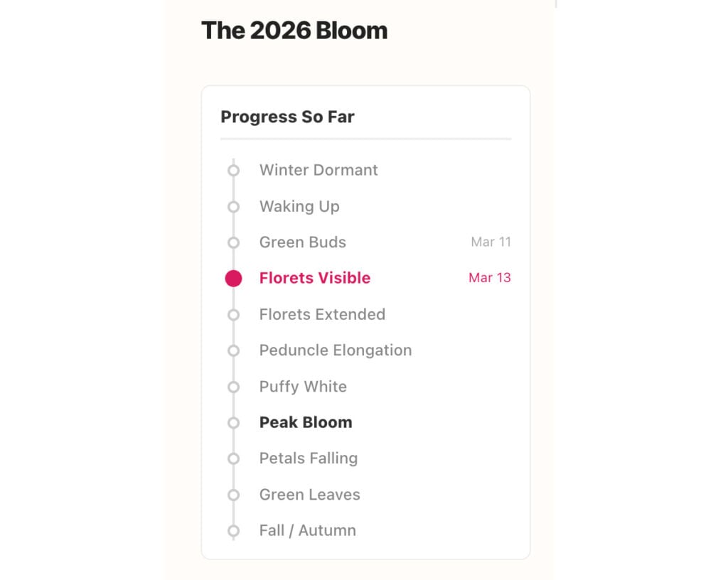
Task: Click the Green Buds stage marker circle
Action: [x=233, y=242]
